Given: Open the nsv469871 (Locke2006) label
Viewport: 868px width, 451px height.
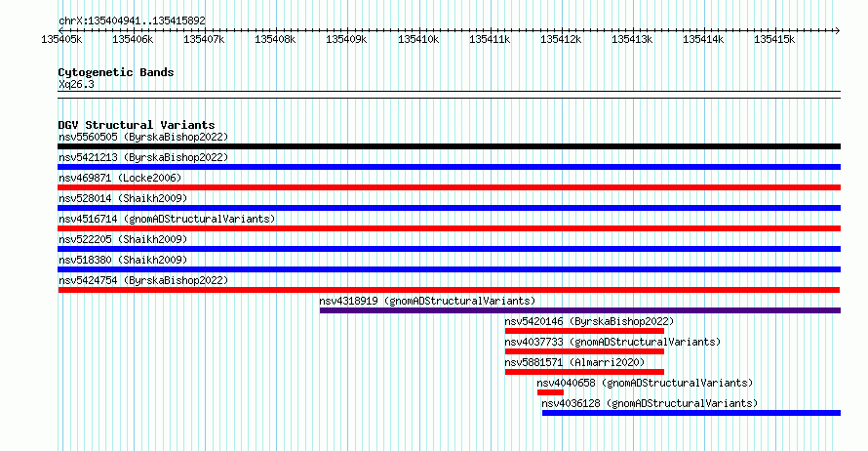Looking at the screenshot, I should click(120, 178).
